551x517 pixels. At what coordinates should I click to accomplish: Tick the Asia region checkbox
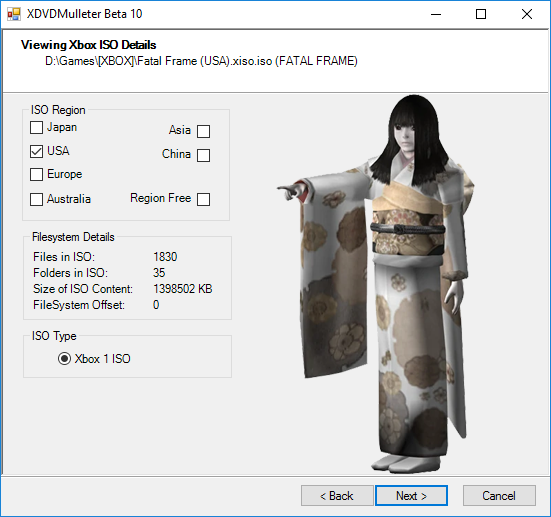click(203, 131)
